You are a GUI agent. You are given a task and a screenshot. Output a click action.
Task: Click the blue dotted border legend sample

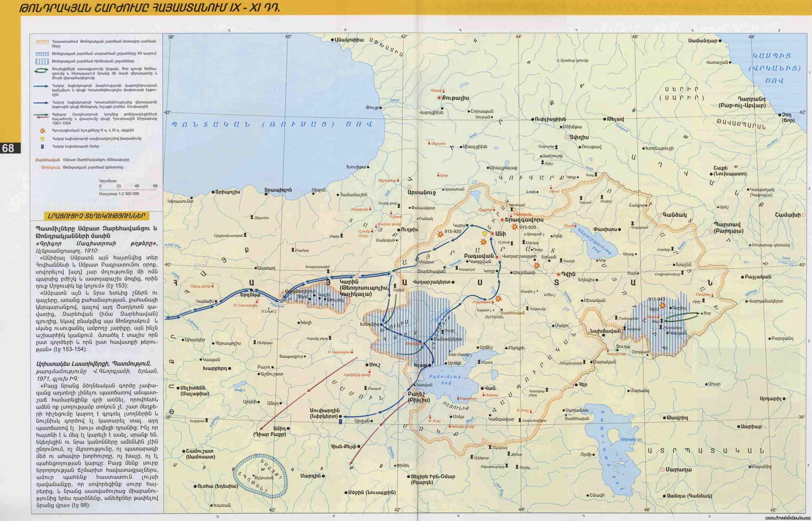coord(42,53)
